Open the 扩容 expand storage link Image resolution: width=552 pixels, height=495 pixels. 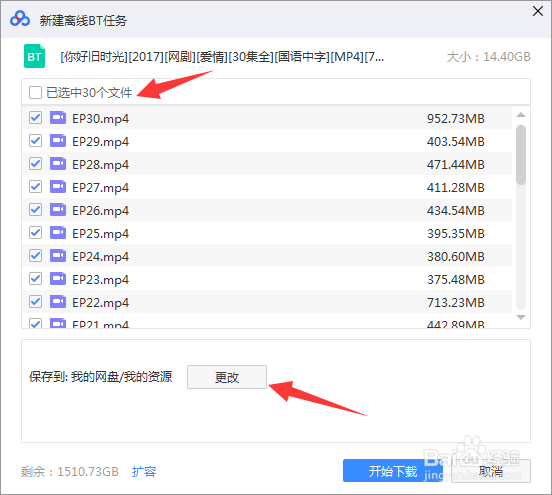coord(144,471)
